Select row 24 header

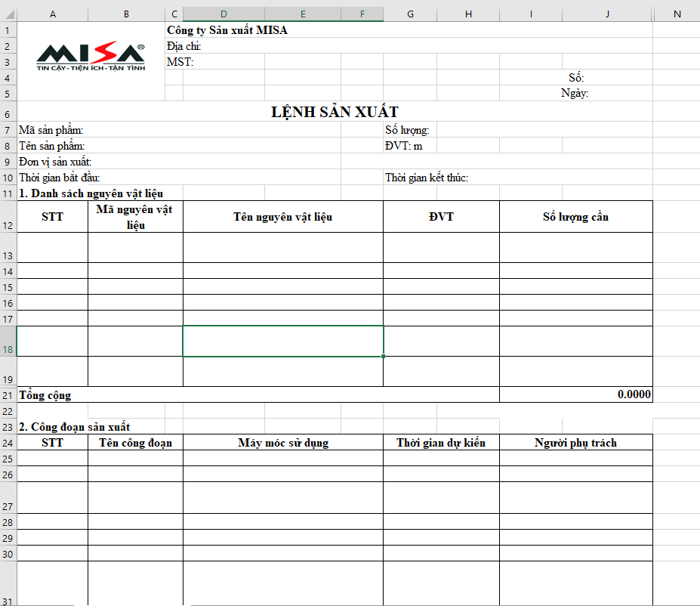8,443
